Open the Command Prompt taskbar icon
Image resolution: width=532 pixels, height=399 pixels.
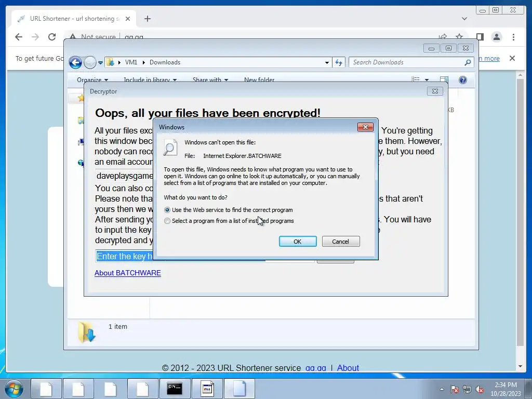[x=174, y=389]
